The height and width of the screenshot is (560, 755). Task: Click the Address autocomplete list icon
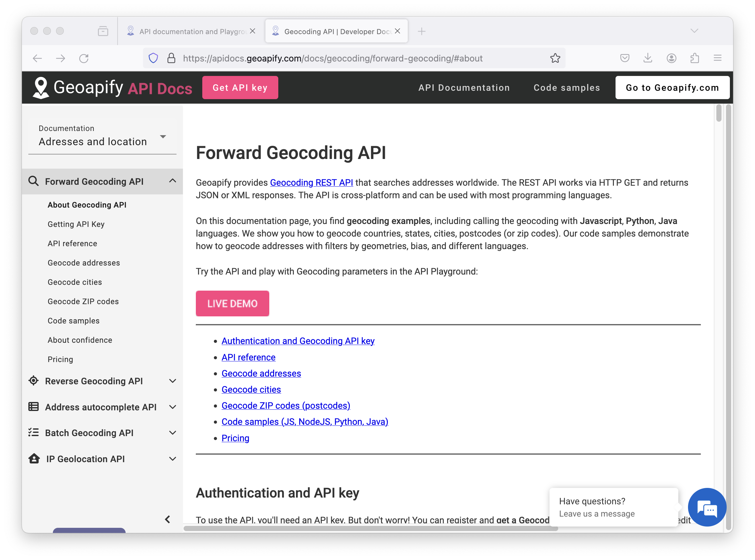pos(33,406)
